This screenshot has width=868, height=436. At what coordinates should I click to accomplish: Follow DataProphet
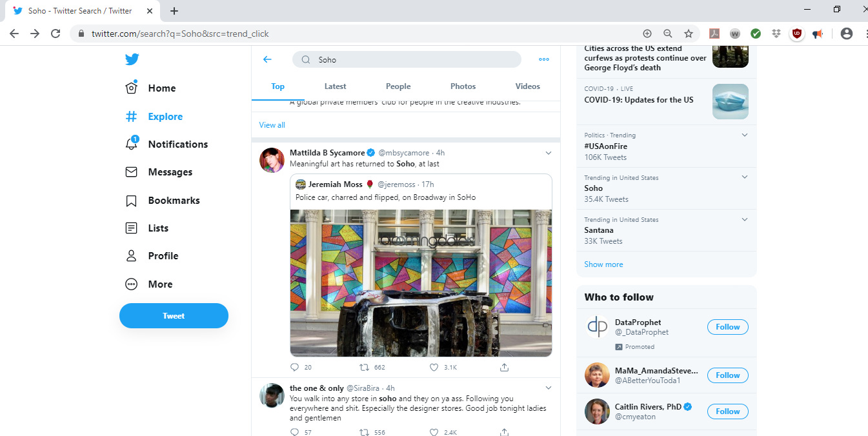coord(728,327)
